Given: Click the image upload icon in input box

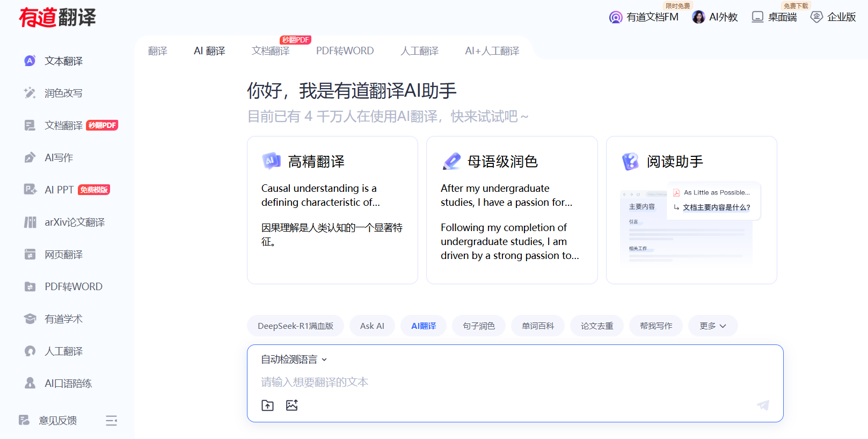Looking at the screenshot, I should (x=291, y=406).
